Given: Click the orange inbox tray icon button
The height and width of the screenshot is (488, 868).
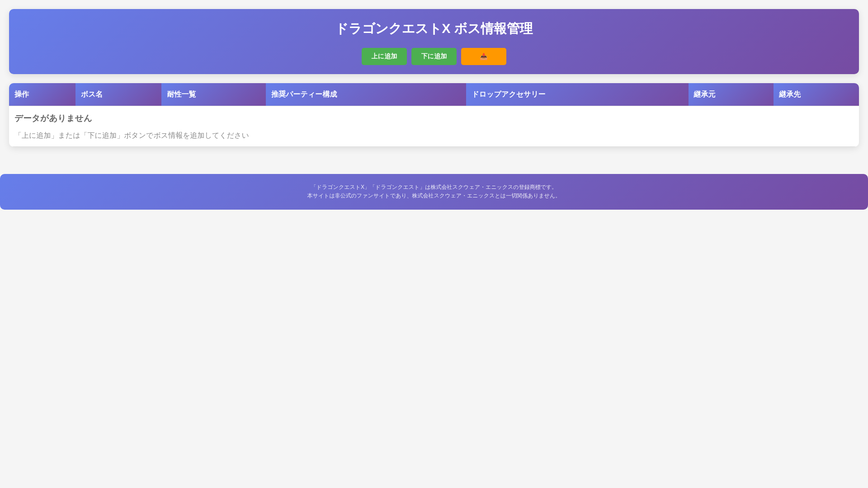Looking at the screenshot, I should point(483,56).
